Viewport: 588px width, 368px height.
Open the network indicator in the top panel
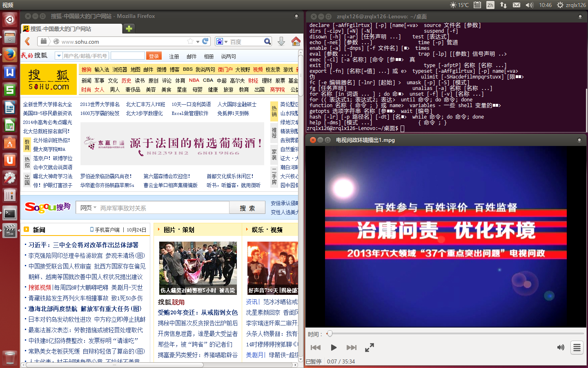coord(503,5)
